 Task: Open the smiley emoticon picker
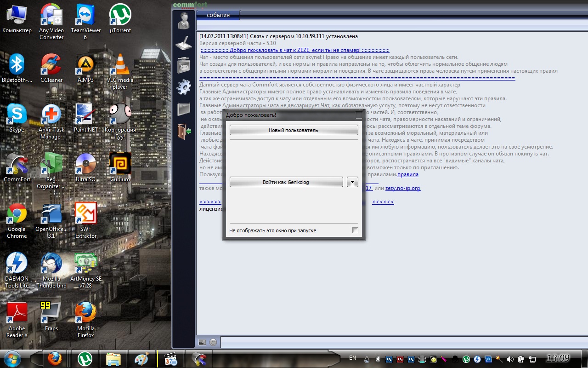click(213, 342)
